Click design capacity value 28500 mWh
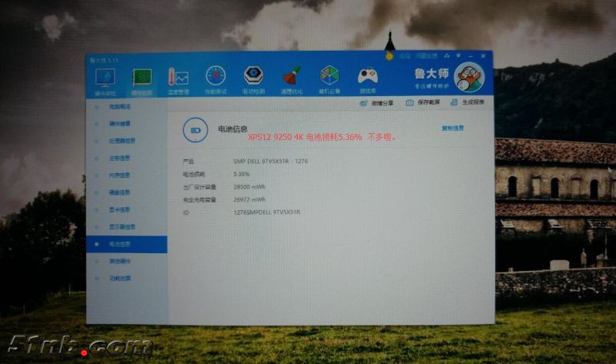 249,187
